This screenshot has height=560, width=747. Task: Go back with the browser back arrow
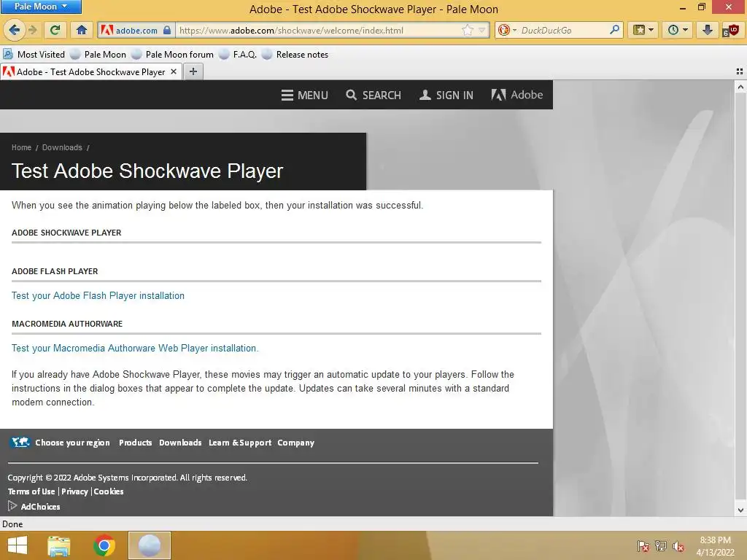pyautogui.click(x=14, y=30)
